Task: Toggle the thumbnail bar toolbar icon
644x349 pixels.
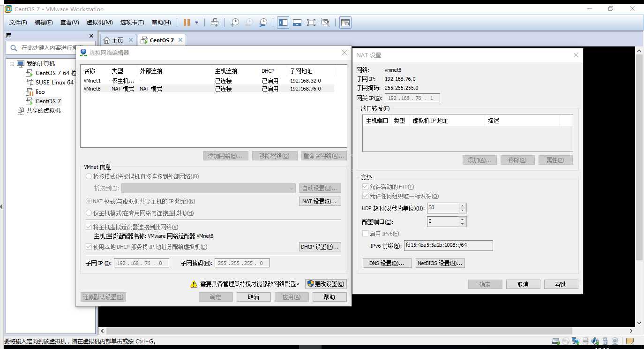Action: (x=297, y=23)
